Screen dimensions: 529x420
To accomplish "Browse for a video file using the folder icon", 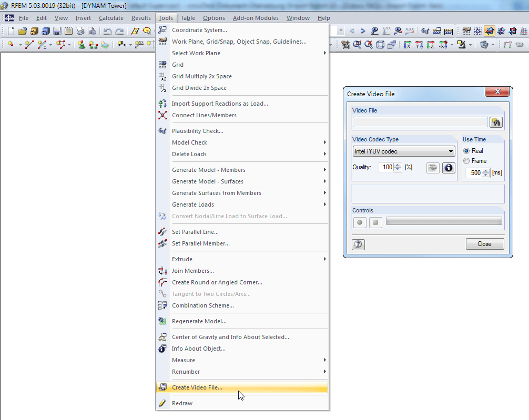I will click(x=496, y=122).
